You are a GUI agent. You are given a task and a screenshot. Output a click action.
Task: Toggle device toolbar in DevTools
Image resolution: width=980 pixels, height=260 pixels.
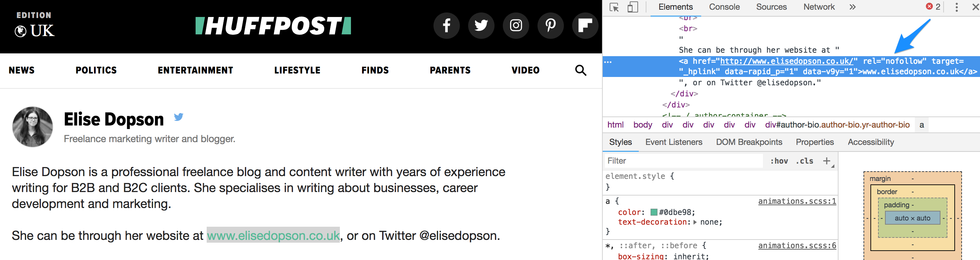click(x=632, y=7)
